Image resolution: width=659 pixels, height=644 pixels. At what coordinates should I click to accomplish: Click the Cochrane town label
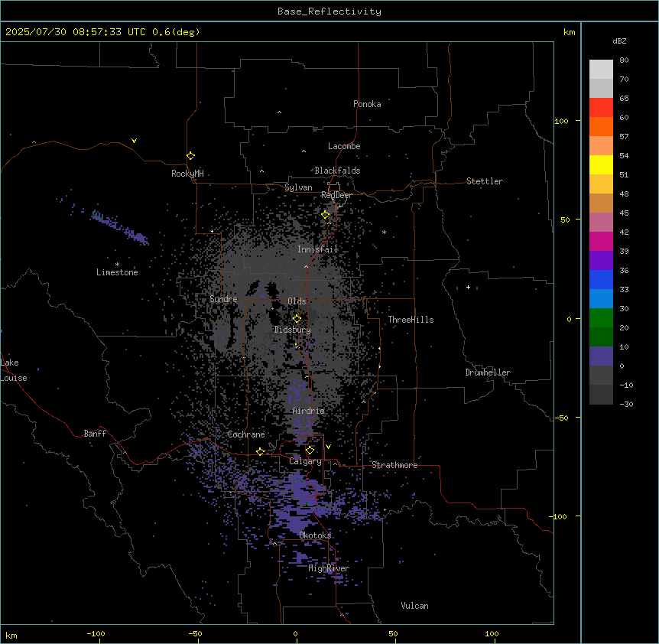(x=246, y=434)
